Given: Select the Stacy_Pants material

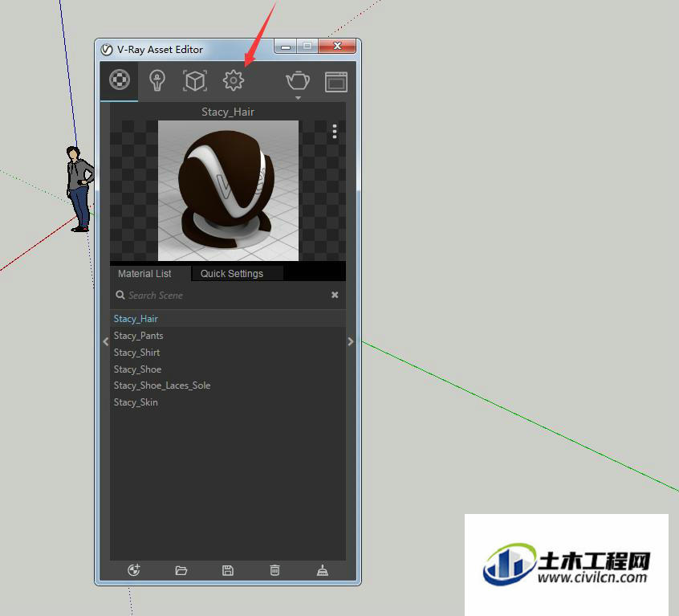Looking at the screenshot, I should click(228, 336).
